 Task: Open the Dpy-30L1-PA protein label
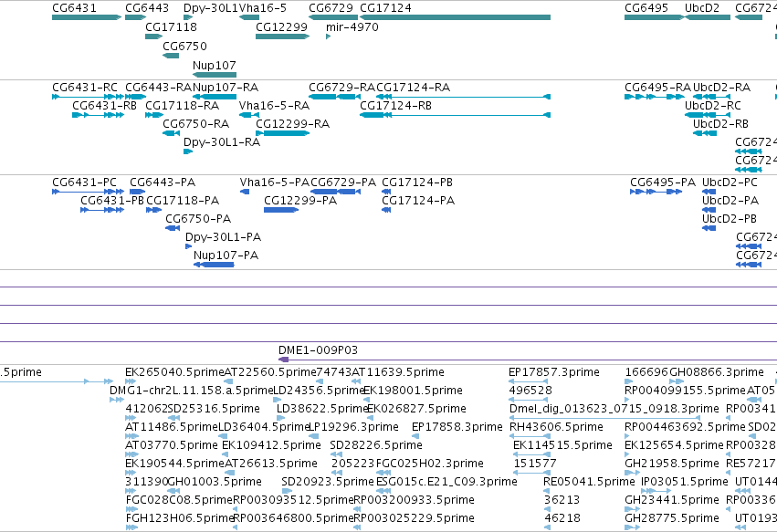pos(223,237)
